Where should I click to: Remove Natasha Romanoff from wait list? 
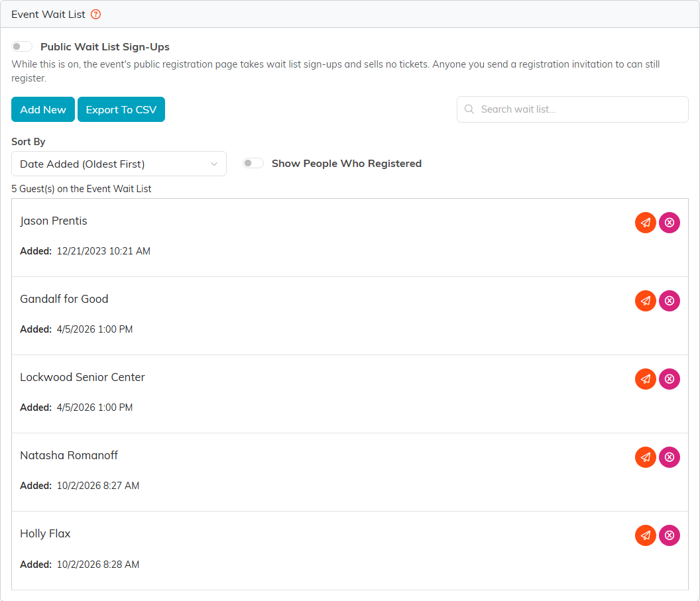(670, 457)
